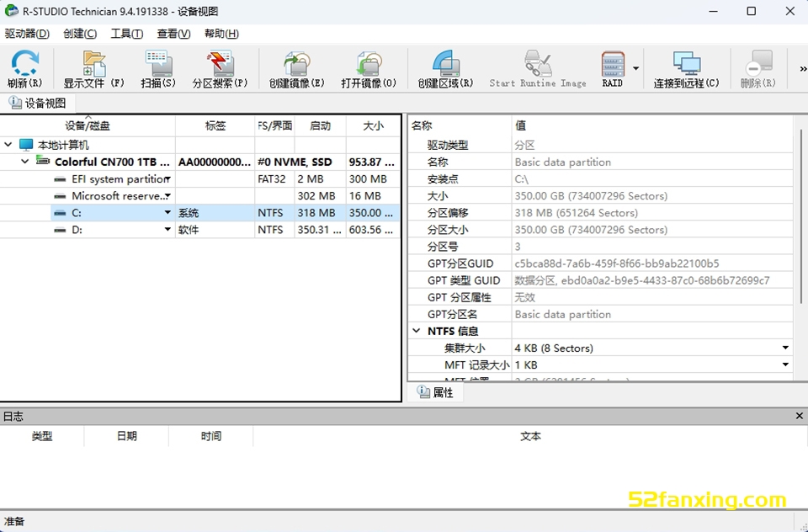The height and width of the screenshot is (532, 808).
Task: Open the RAID tool
Action: (x=613, y=68)
